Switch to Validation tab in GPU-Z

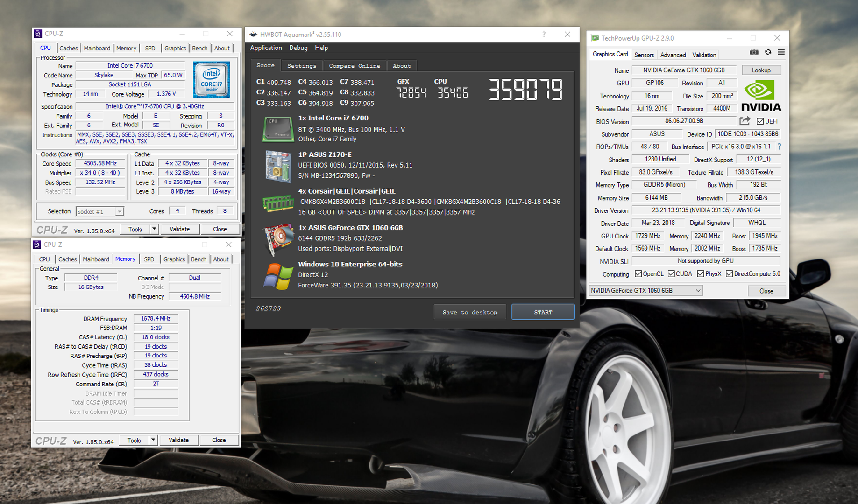(704, 55)
